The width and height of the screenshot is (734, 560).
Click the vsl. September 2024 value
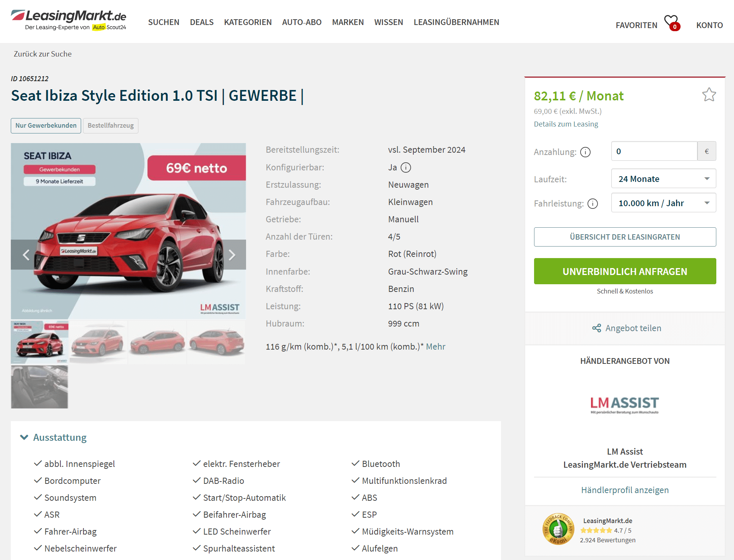(426, 150)
